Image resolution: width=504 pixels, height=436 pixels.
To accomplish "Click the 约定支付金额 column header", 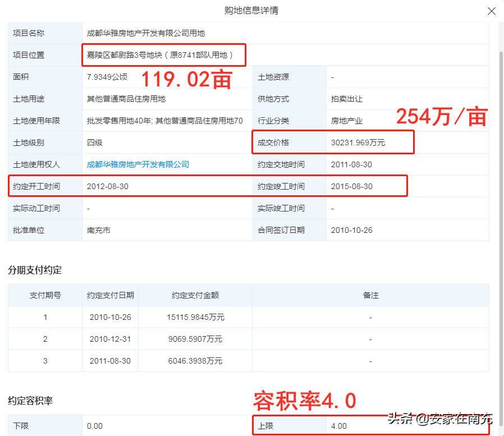I will (x=195, y=295).
